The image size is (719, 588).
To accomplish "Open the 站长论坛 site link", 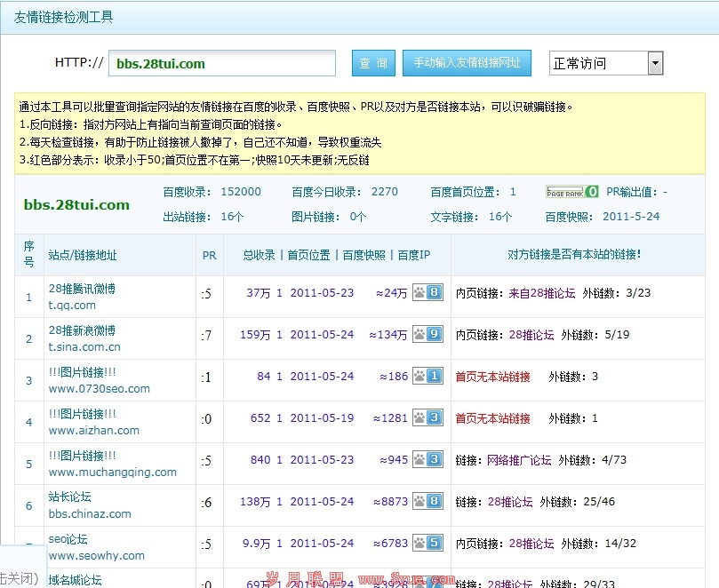I will [69, 497].
